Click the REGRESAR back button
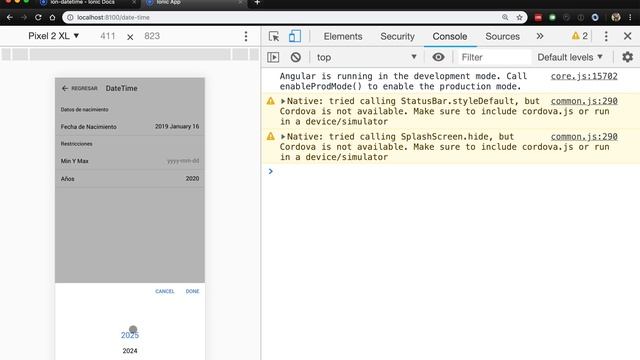Screen dimensions: 640x360 click(x=80, y=88)
